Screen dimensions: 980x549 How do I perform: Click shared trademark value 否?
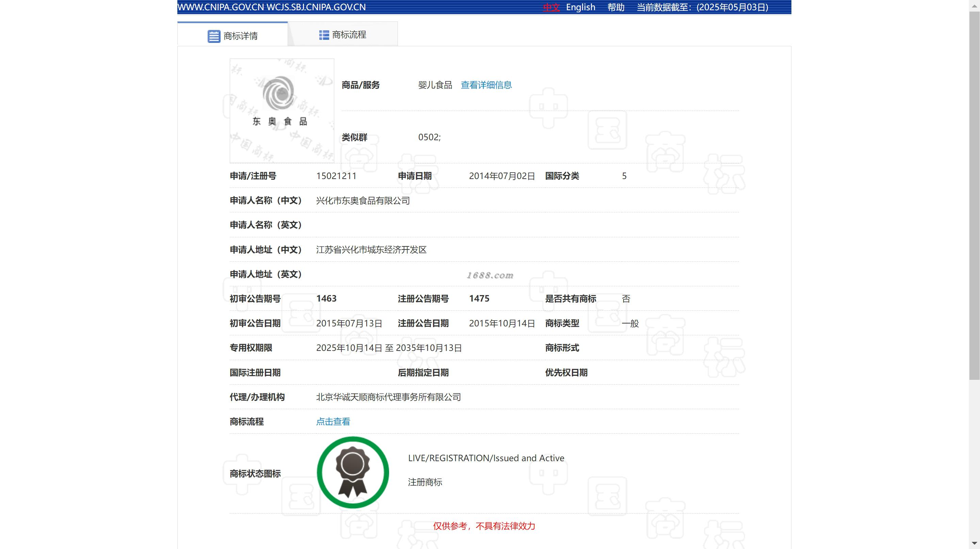pyautogui.click(x=626, y=298)
